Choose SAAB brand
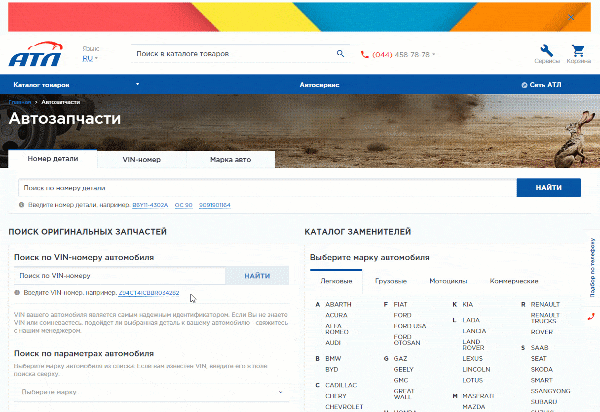This screenshot has width=600, height=412. pos(539,348)
